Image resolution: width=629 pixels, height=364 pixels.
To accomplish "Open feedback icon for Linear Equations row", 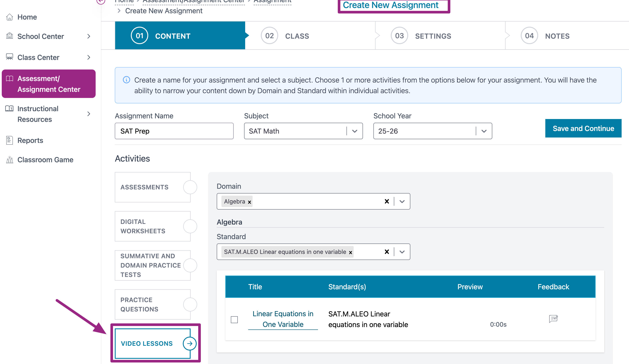I will coord(553,318).
